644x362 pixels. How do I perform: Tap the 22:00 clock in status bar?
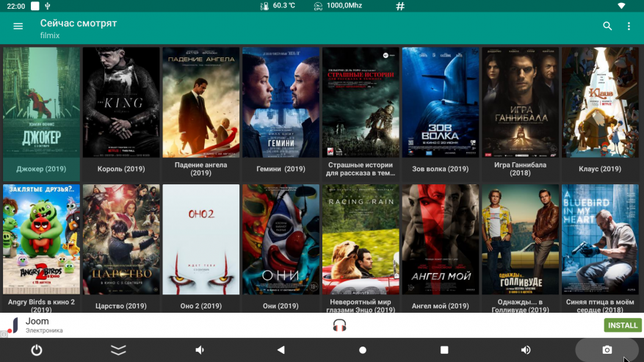[x=16, y=6]
